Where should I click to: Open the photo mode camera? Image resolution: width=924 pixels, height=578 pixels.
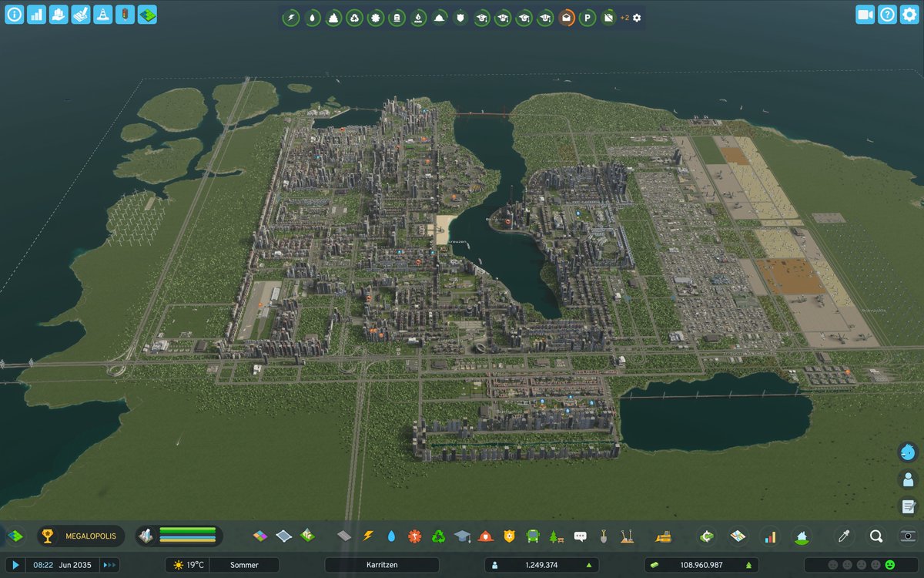pos(908,536)
